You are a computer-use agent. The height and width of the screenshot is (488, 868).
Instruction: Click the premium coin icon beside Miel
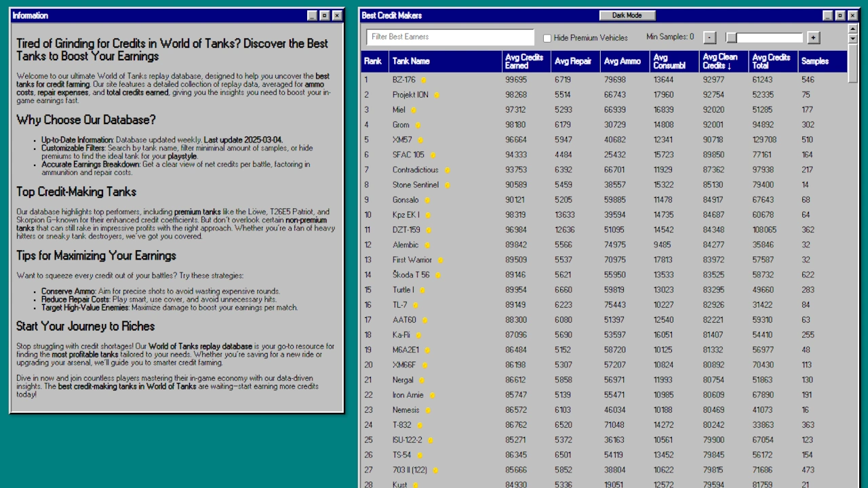point(413,110)
